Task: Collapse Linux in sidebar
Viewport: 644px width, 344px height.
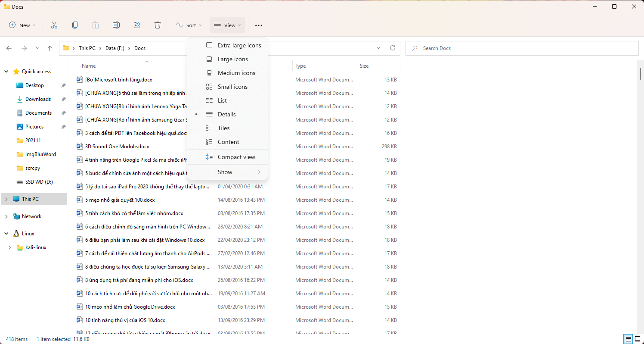Action: (x=6, y=234)
